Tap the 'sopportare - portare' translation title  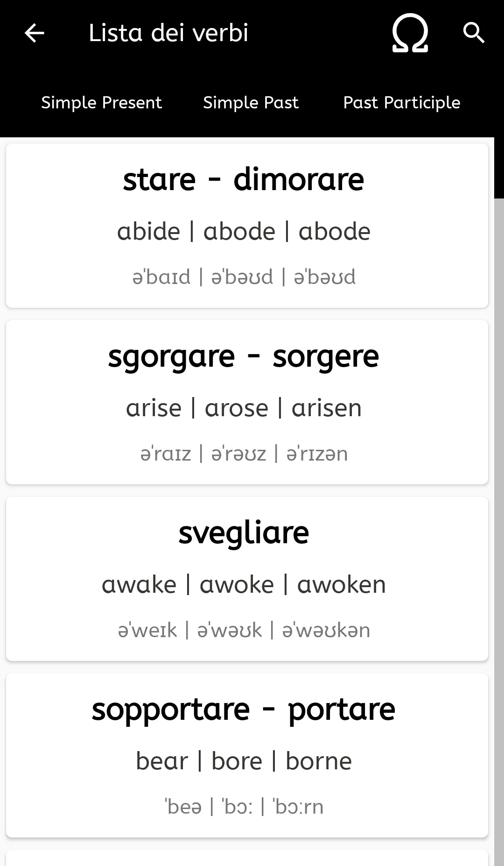pos(244,710)
